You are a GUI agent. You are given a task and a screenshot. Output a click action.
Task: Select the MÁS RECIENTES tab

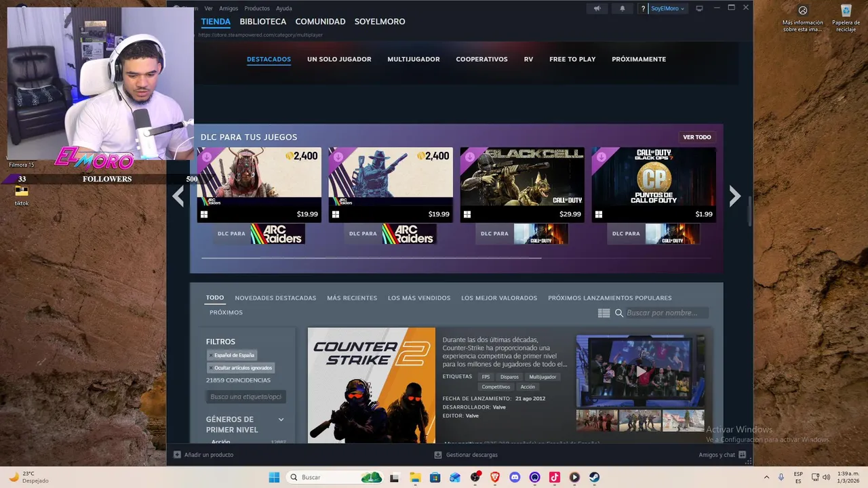(x=352, y=298)
